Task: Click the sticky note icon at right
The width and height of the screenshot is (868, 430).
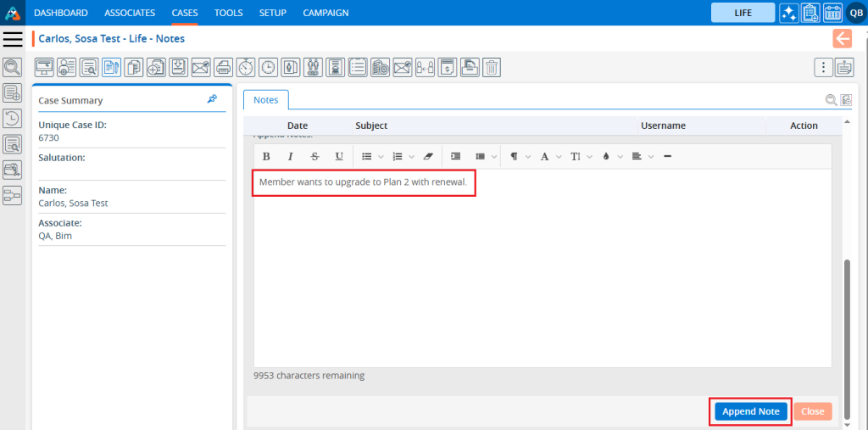Action: point(843,67)
